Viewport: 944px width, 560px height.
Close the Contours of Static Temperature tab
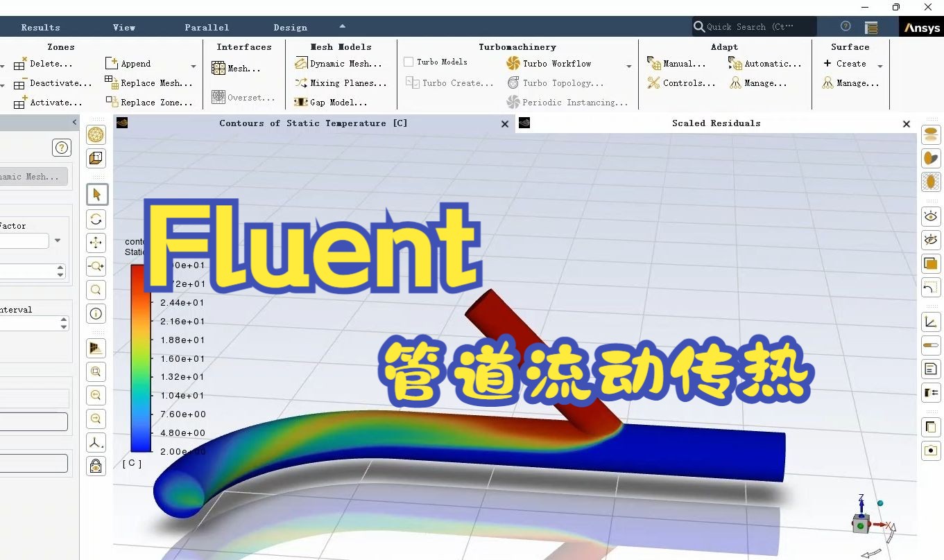coord(505,124)
